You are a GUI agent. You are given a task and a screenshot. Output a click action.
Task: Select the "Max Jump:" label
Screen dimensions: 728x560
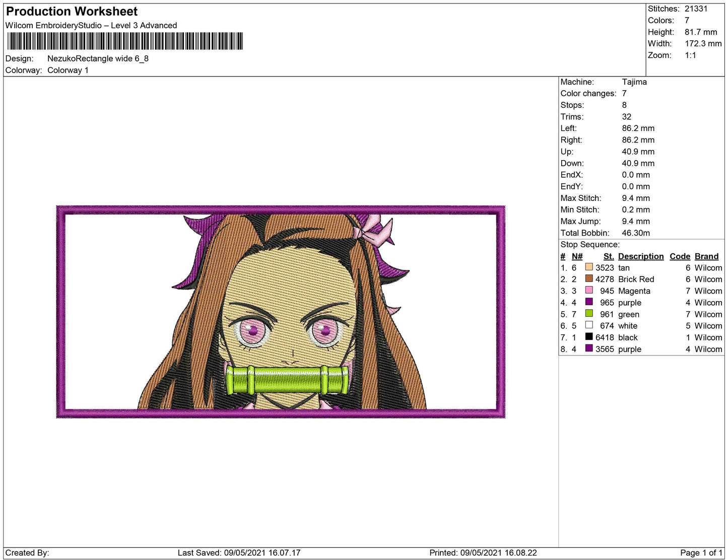(x=581, y=221)
